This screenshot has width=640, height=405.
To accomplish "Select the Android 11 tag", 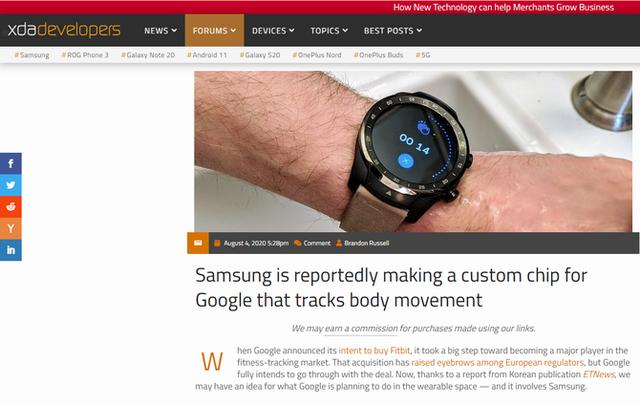I will [207, 55].
